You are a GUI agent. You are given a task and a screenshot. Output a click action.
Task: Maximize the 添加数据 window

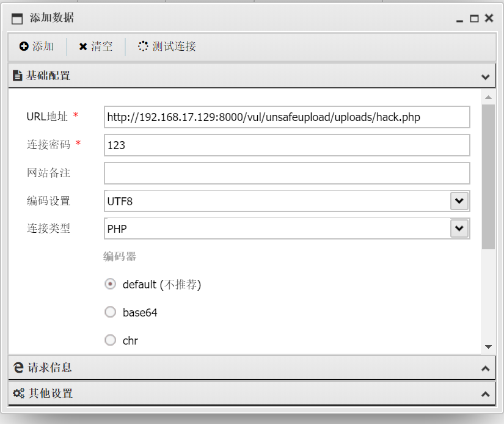click(474, 18)
